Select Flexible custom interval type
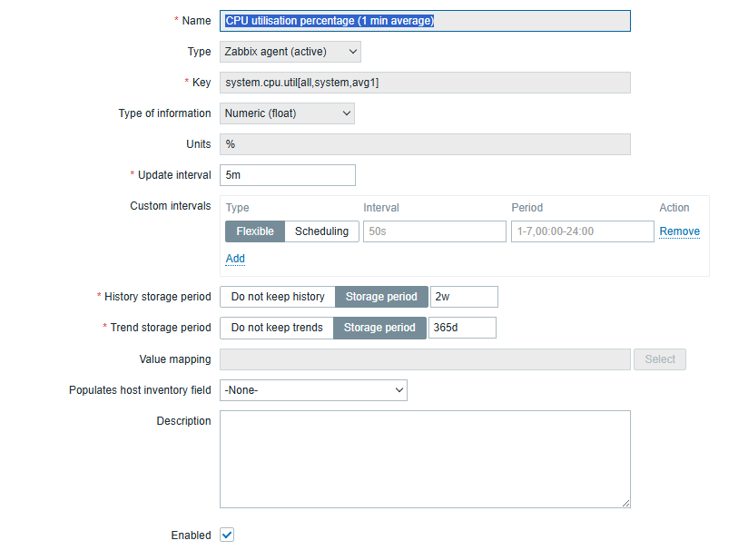 255,231
